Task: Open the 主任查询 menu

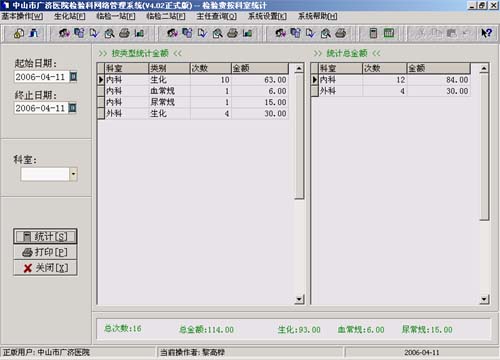Action: (217, 16)
